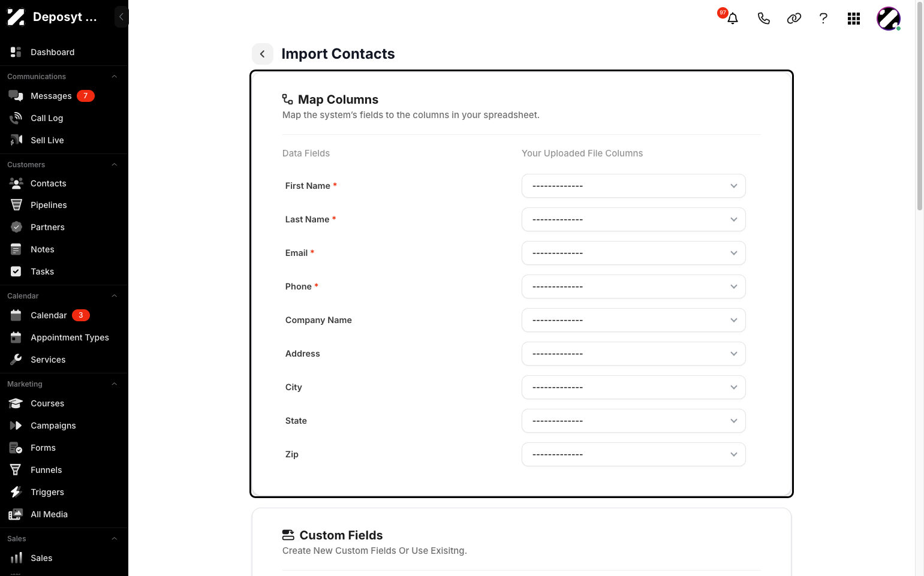Click the phone dialer icon
The width and height of the screenshot is (924, 576).
pos(763,19)
